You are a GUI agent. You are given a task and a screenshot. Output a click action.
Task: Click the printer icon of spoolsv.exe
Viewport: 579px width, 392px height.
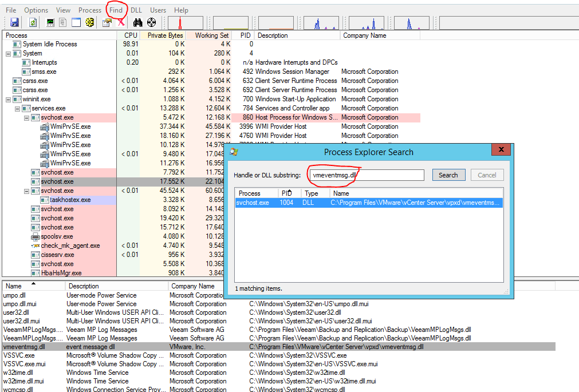click(36, 236)
